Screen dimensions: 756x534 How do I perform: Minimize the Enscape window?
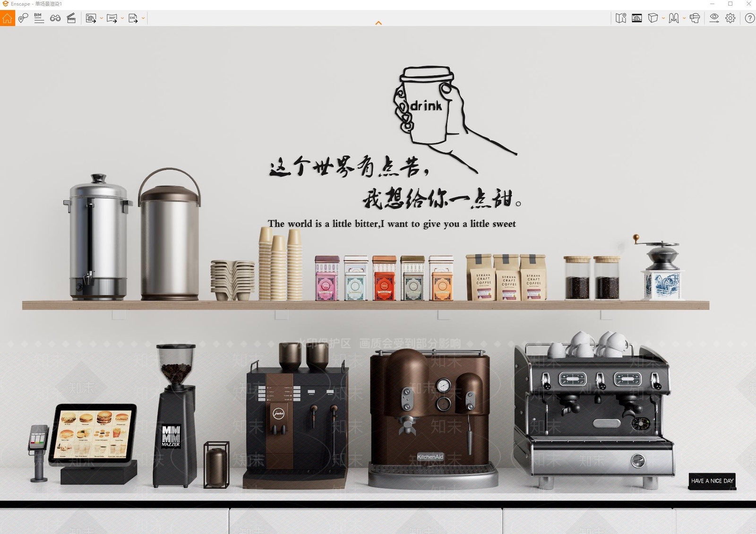coord(712,4)
